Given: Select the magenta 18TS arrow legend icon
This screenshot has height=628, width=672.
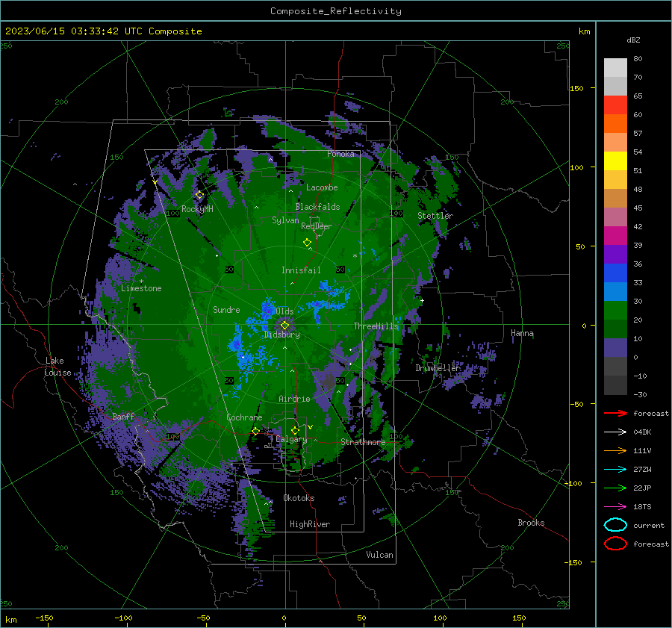Looking at the screenshot, I should [x=615, y=507].
